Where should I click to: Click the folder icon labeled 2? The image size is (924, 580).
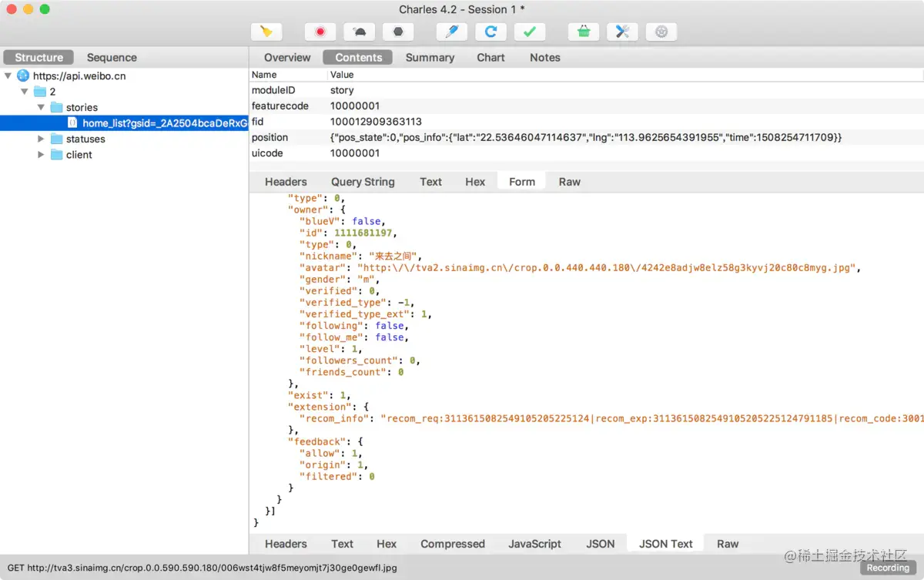coord(40,92)
